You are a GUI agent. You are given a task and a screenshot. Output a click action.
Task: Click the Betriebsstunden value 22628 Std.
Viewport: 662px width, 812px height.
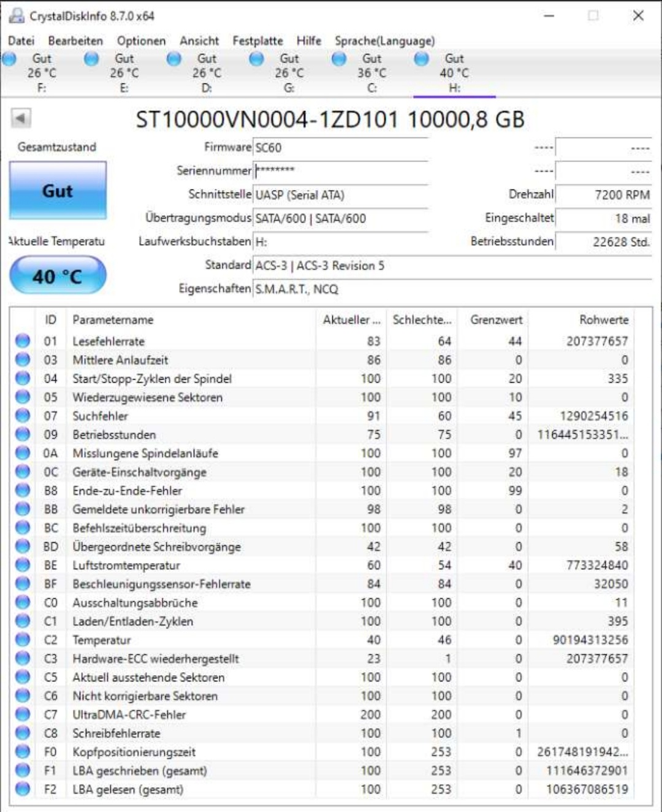click(603, 242)
